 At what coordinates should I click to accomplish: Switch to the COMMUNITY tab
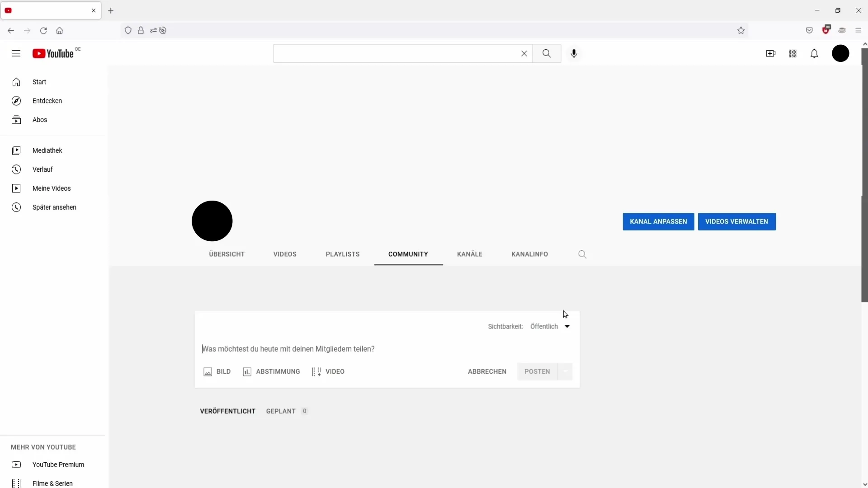(408, 254)
